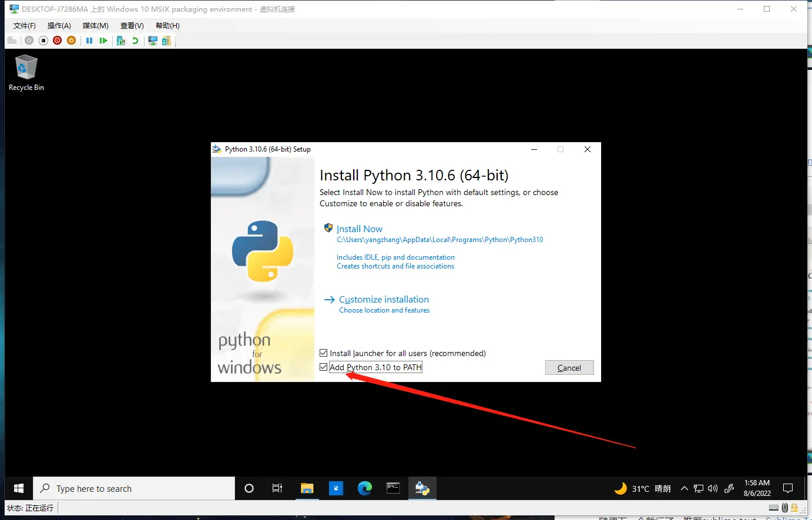Click the Turn Off (black square) toolbar icon
The image size is (812, 520).
[x=43, y=41]
